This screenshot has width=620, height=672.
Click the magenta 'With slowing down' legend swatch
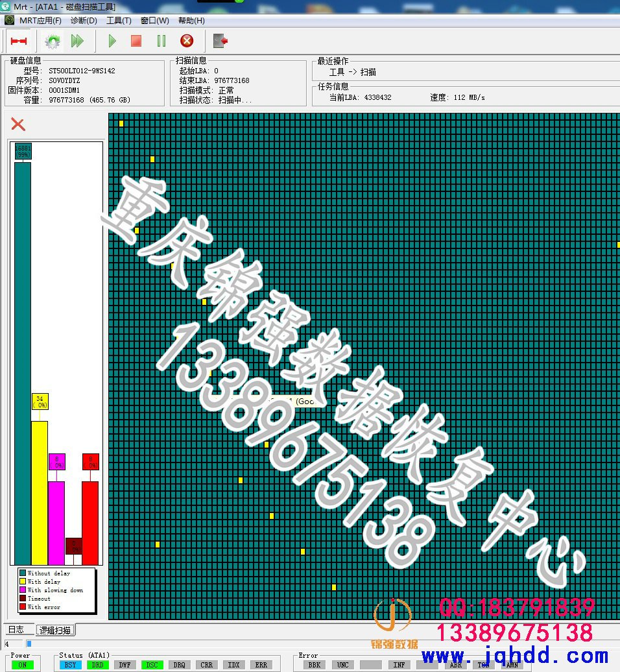tap(23, 590)
